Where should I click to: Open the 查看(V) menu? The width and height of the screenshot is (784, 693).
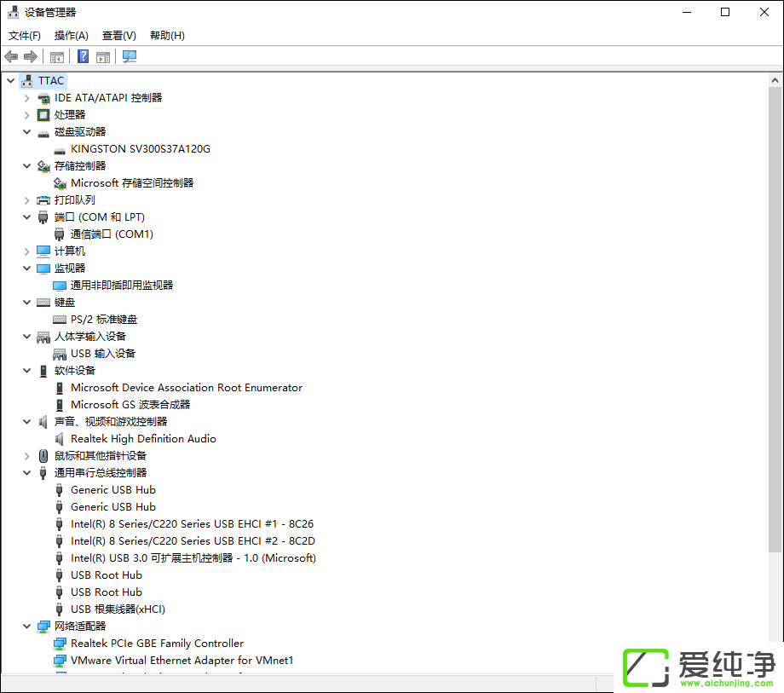pos(118,35)
